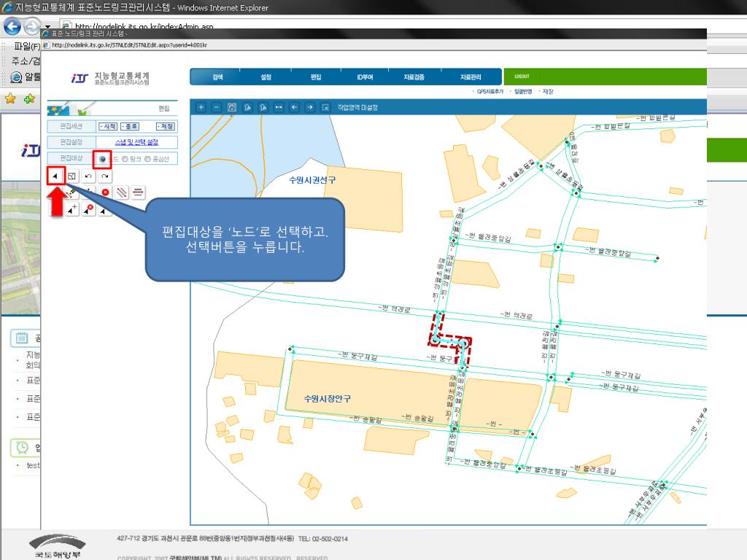Click the back button in Internet Explorer
This screenshot has width=747, height=560.
click(x=12, y=26)
